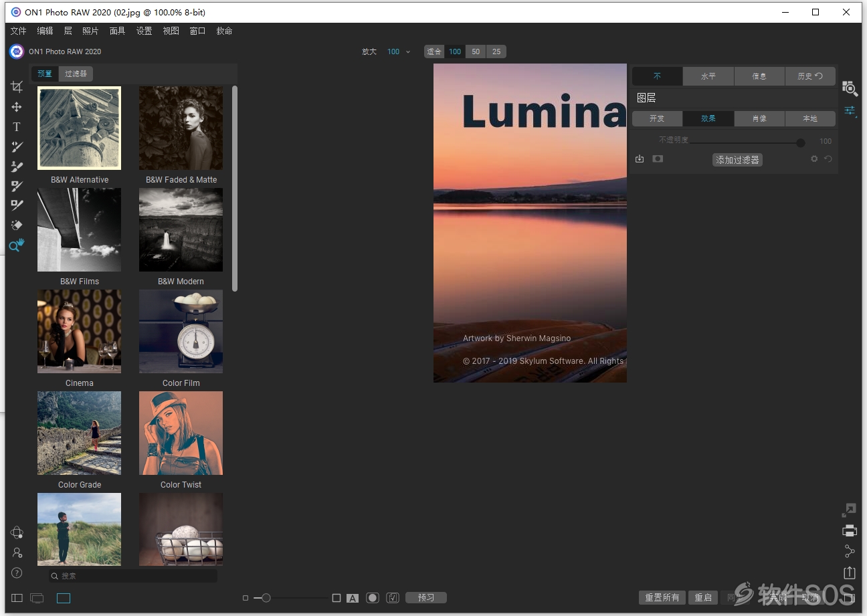Image resolution: width=867 pixels, height=616 pixels.
Task: Open Edit module sliders icon
Action: coord(850,110)
